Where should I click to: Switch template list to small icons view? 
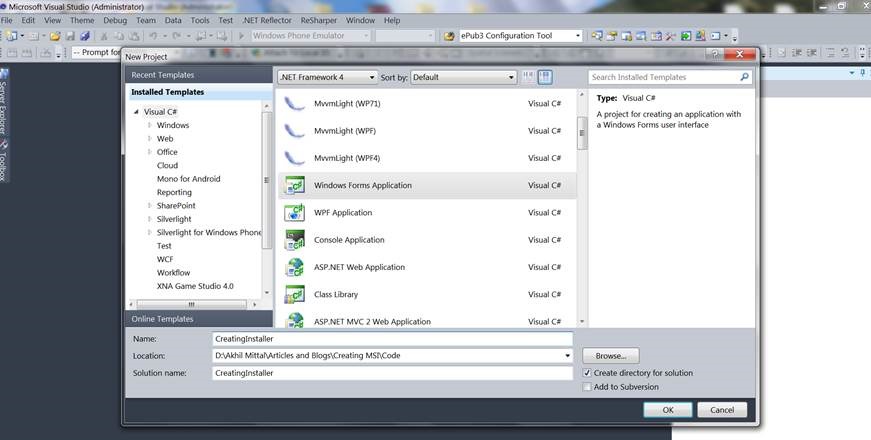click(x=529, y=77)
